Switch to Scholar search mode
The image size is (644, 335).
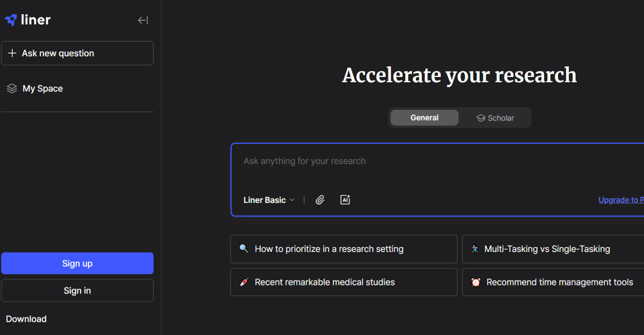pos(496,118)
